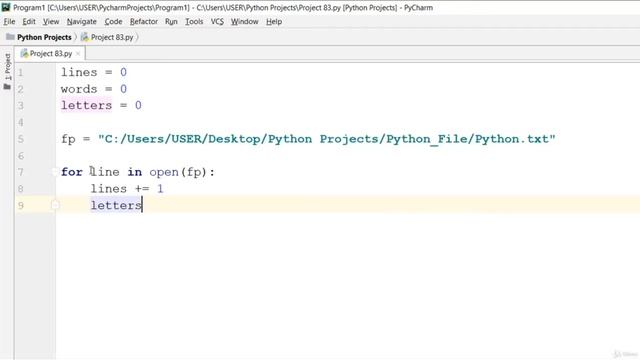Open the VCS menu
Image resolution: width=640 pixels, height=360 pixels.
click(217, 22)
